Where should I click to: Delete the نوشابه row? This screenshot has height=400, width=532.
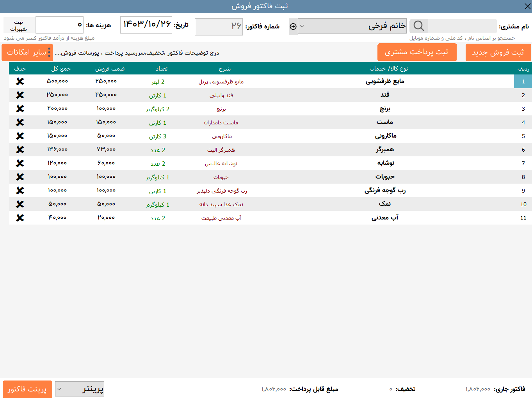click(20, 163)
